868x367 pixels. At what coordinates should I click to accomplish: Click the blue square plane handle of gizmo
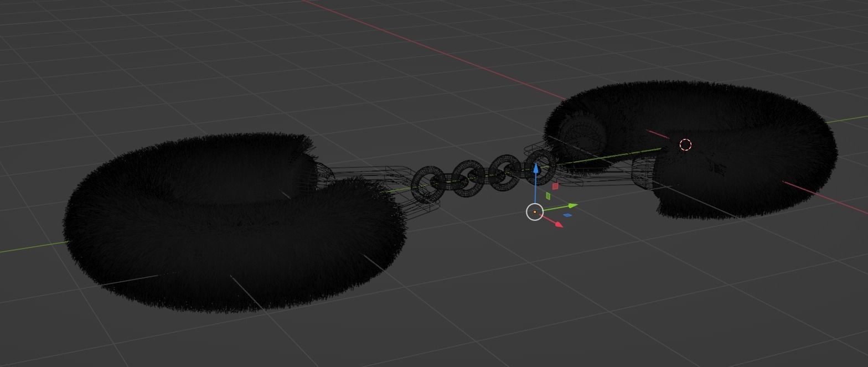click(x=567, y=215)
